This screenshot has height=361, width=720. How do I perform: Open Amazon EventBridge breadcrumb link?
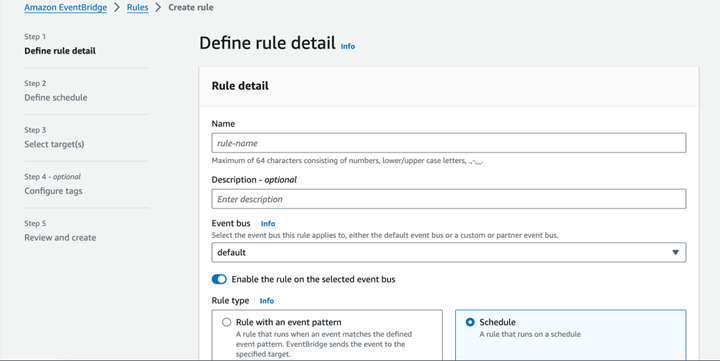(x=65, y=7)
